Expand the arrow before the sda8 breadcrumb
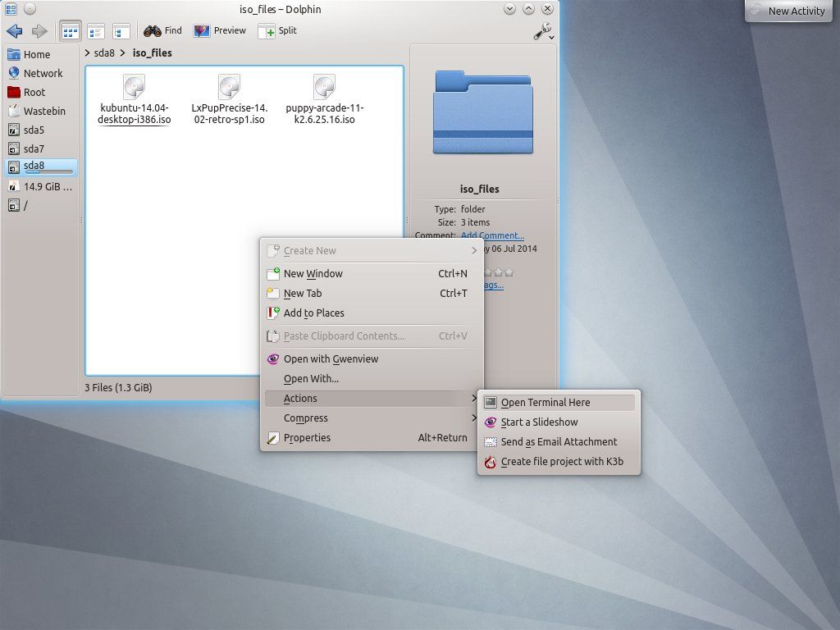Screen dimensions: 840x630 87,52
